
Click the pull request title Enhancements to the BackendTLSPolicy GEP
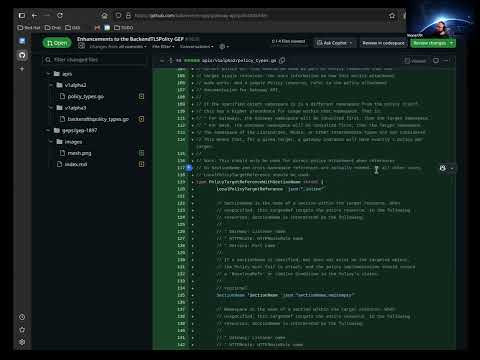130,39
